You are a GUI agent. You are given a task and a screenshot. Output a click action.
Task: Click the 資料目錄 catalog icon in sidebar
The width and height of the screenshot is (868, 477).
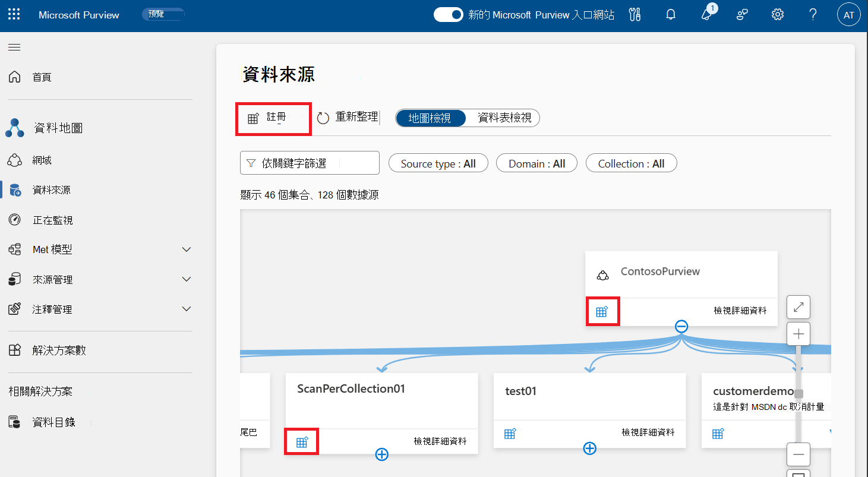(x=15, y=422)
